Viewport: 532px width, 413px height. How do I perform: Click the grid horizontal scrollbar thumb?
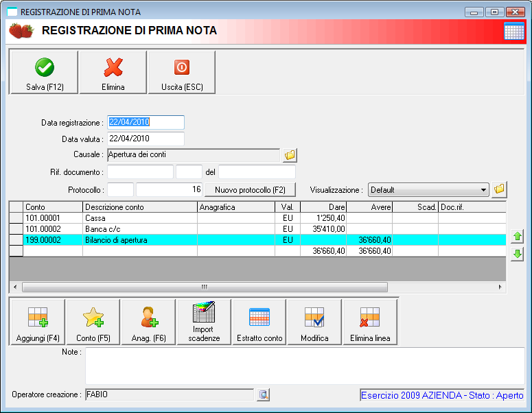(x=205, y=287)
